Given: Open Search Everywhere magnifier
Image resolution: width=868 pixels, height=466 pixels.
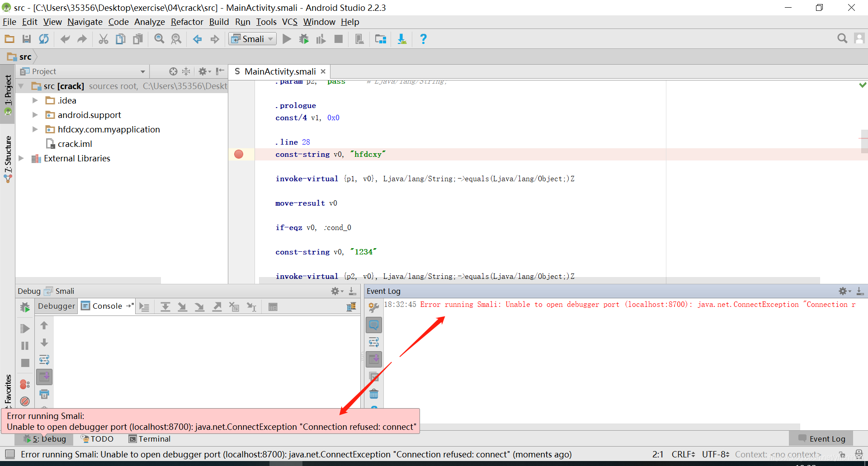Looking at the screenshot, I should (x=842, y=39).
